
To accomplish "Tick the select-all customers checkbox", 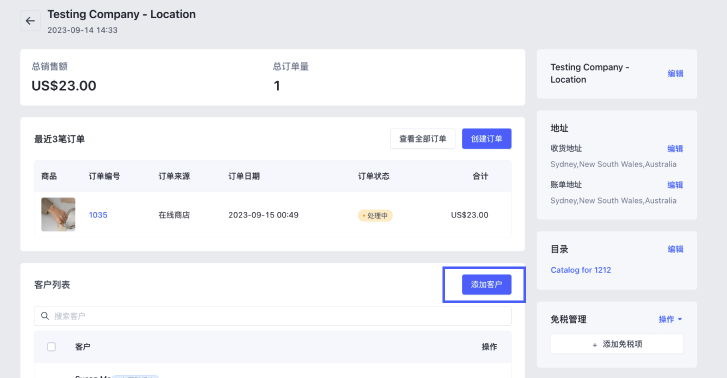I will click(51, 346).
